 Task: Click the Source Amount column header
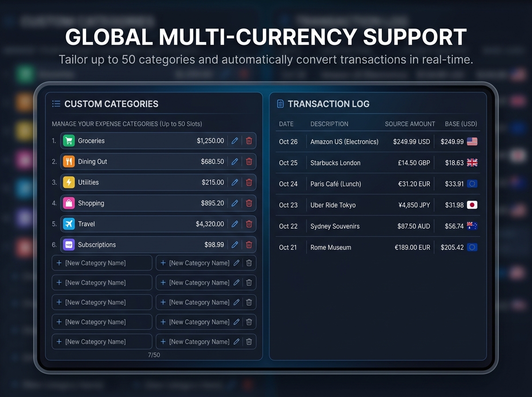tap(410, 124)
